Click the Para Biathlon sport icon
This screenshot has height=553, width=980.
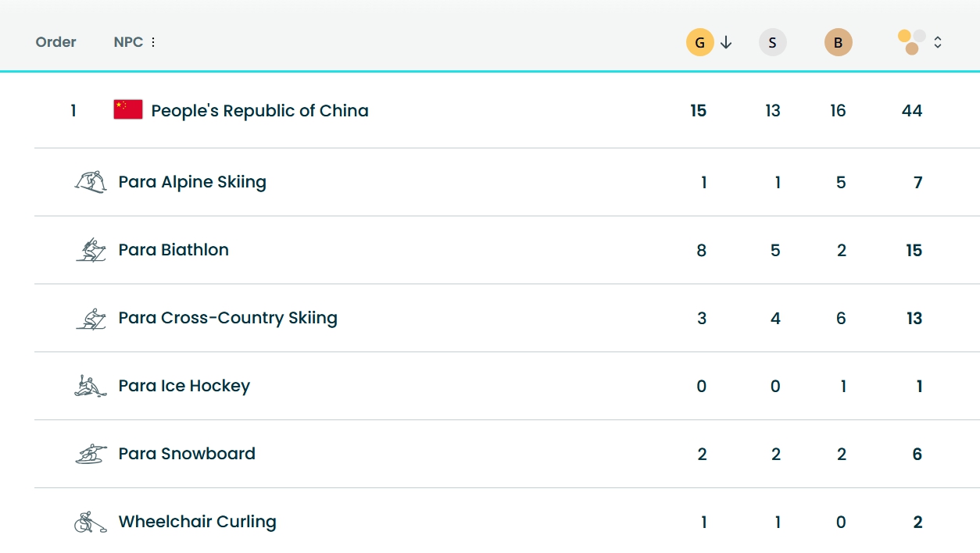pyautogui.click(x=90, y=250)
